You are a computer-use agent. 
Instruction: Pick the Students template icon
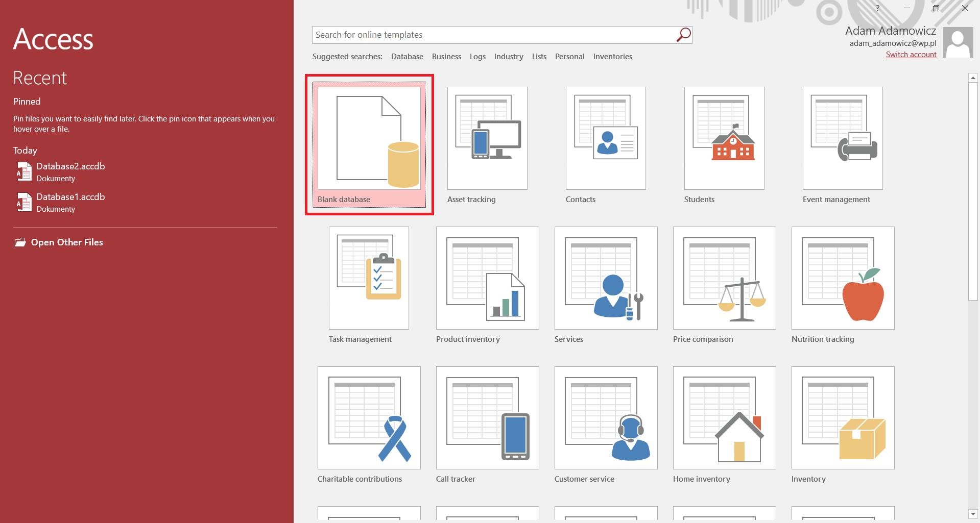coord(724,138)
